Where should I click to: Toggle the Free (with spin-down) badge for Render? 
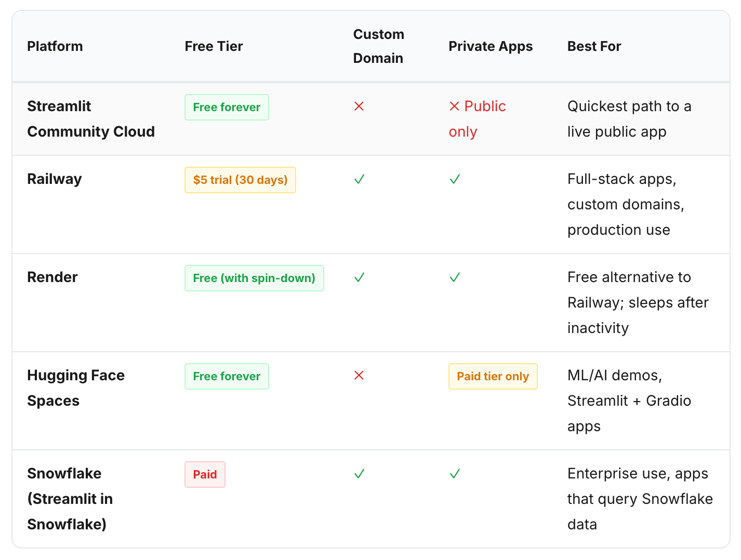pos(254,278)
